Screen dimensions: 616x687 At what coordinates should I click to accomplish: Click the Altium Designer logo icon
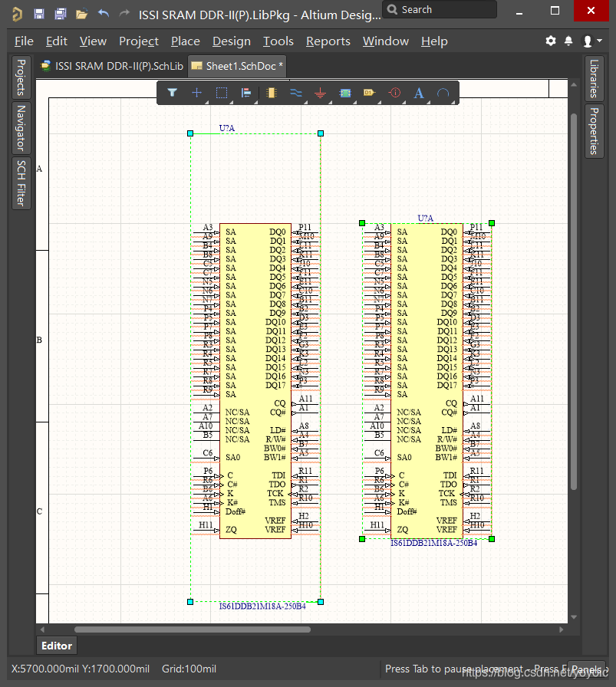click(17, 15)
